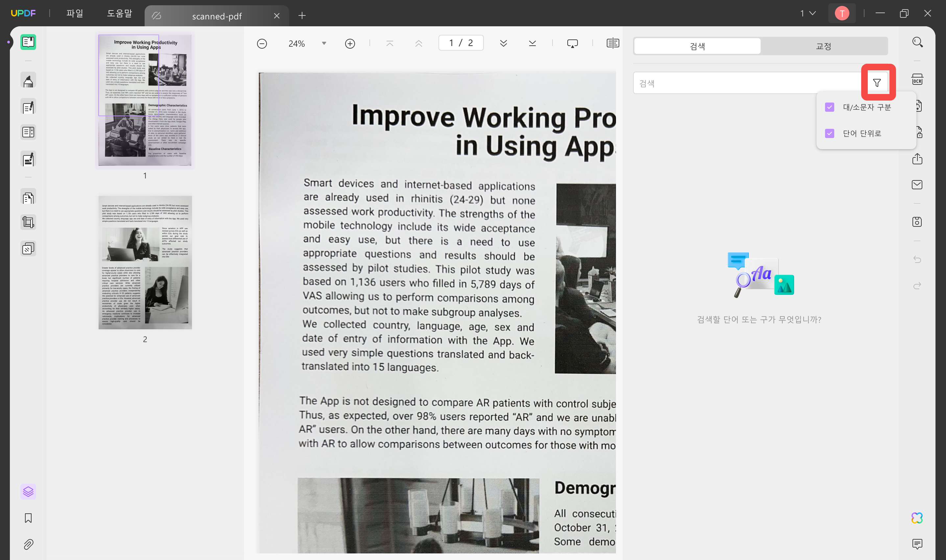Open the attachments paperclip panel
Image resolution: width=946 pixels, height=560 pixels.
tap(28, 544)
